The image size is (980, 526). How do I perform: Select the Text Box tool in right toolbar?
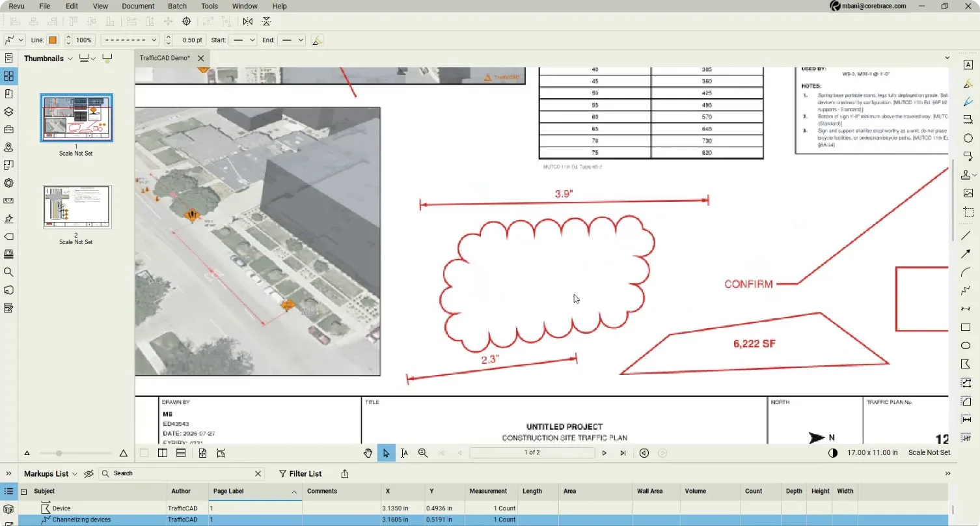point(968,64)
